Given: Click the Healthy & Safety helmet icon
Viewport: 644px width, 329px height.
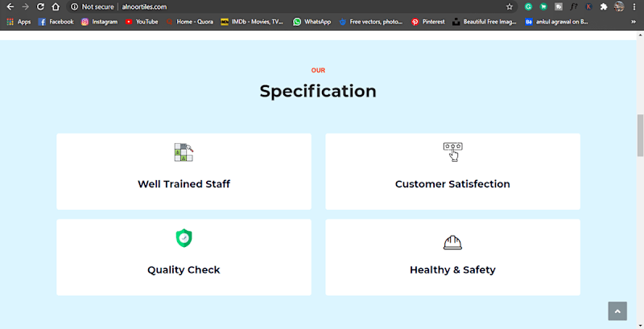Looking at the screenshot, I should coord(452,242).
